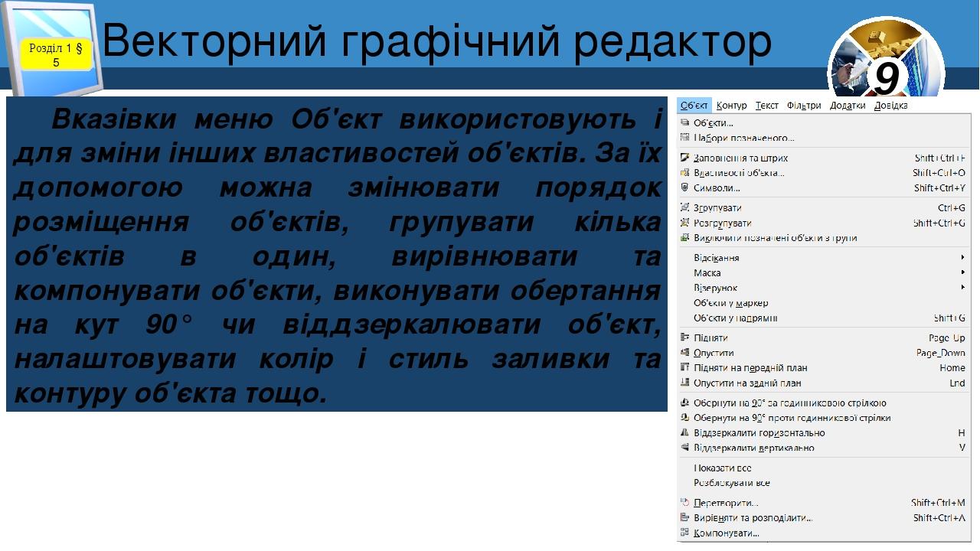Click the Розгрупувати ungroup icon
Screen dimensions: 980x551
coord(684,223)
